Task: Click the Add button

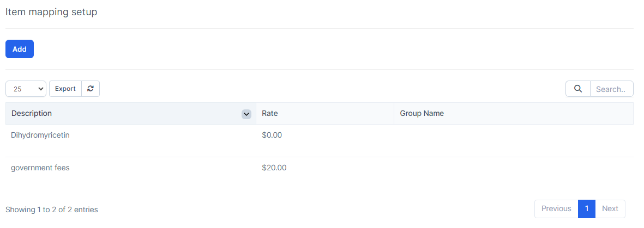Action: [x=20, y=49]
